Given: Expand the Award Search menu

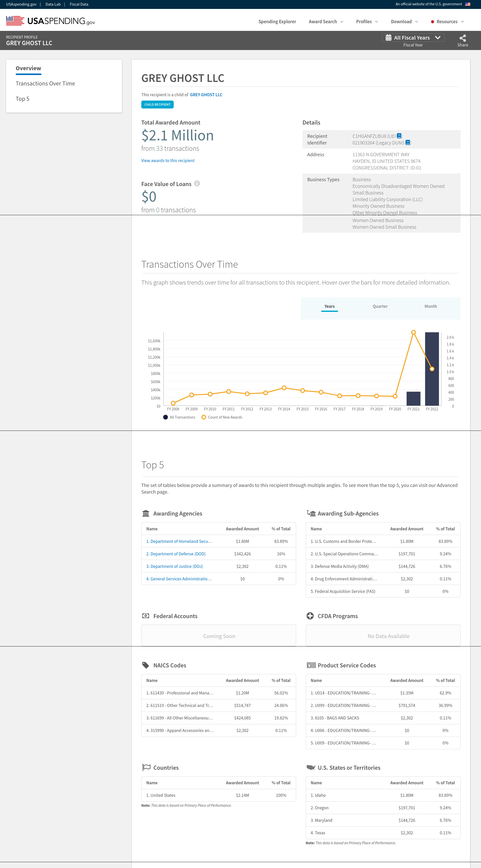Looking at the screenshot, I should coord(326,21).
